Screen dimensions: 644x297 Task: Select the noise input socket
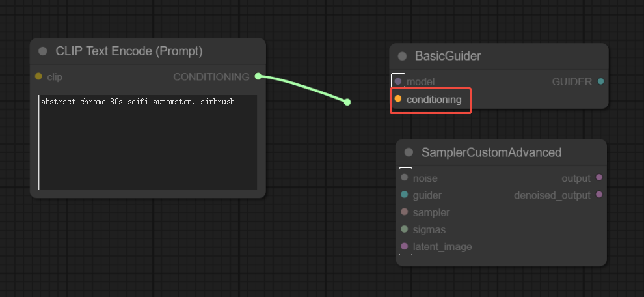405,178
